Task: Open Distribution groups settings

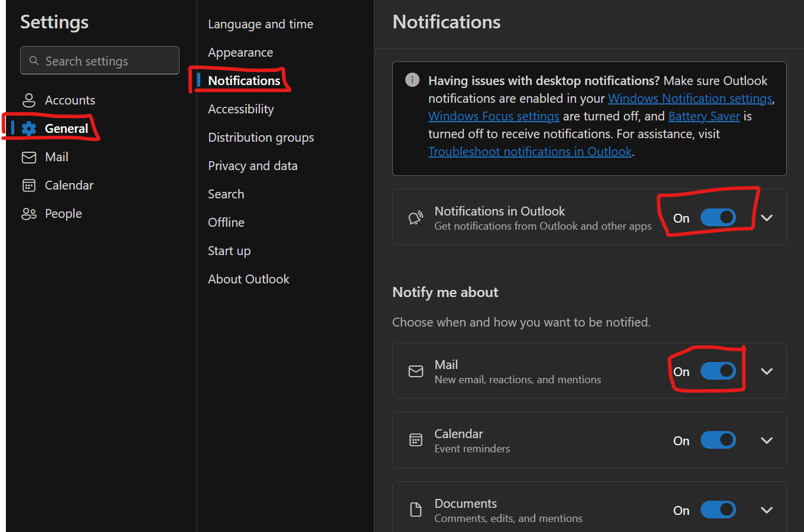Action: click(x=261, y=138)
